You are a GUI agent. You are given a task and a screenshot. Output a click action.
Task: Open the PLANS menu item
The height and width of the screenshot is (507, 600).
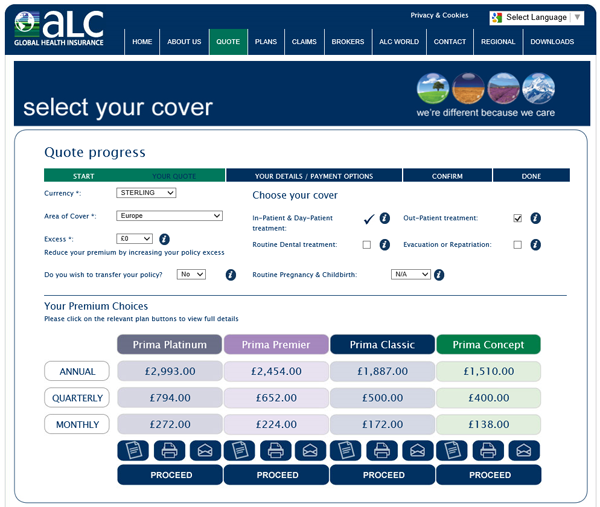[x=266, y=42]
